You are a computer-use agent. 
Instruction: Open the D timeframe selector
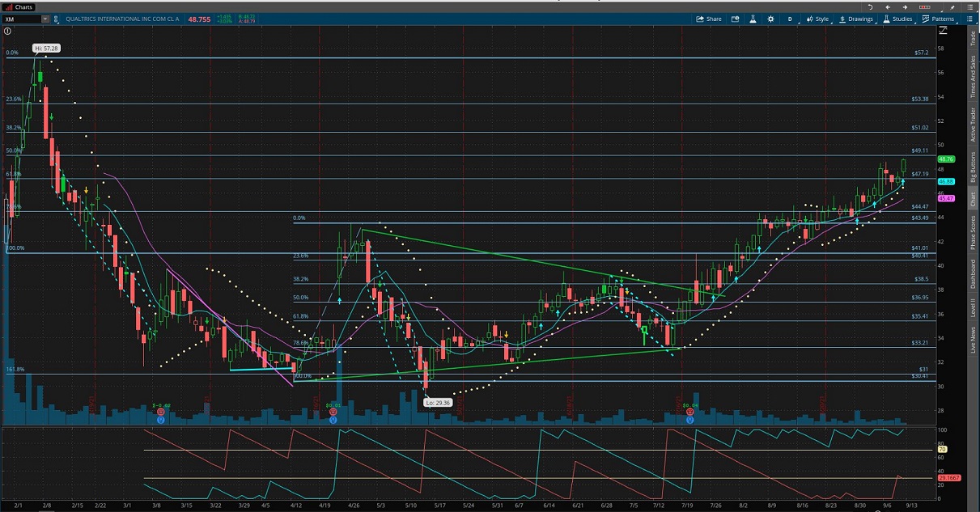tap(790, 19)
